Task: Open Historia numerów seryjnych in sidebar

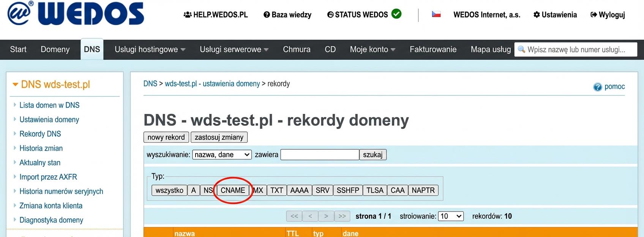Action: pos(61,191)
